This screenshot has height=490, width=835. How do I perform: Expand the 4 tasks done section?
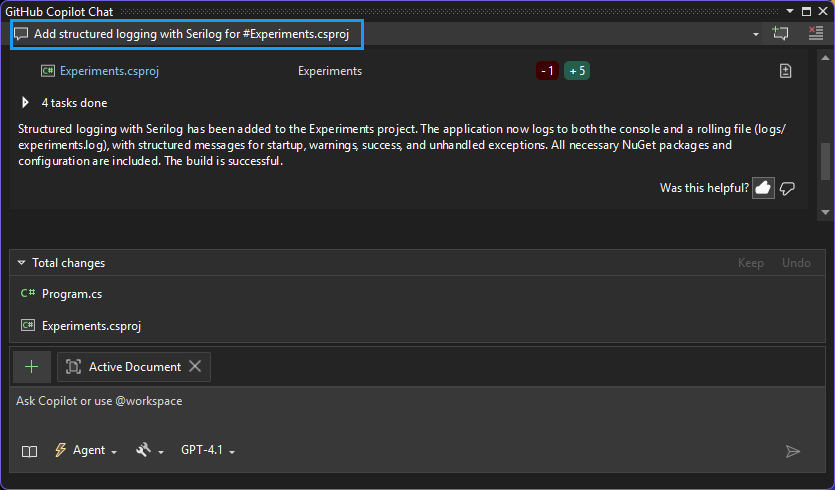pos(25,102)
